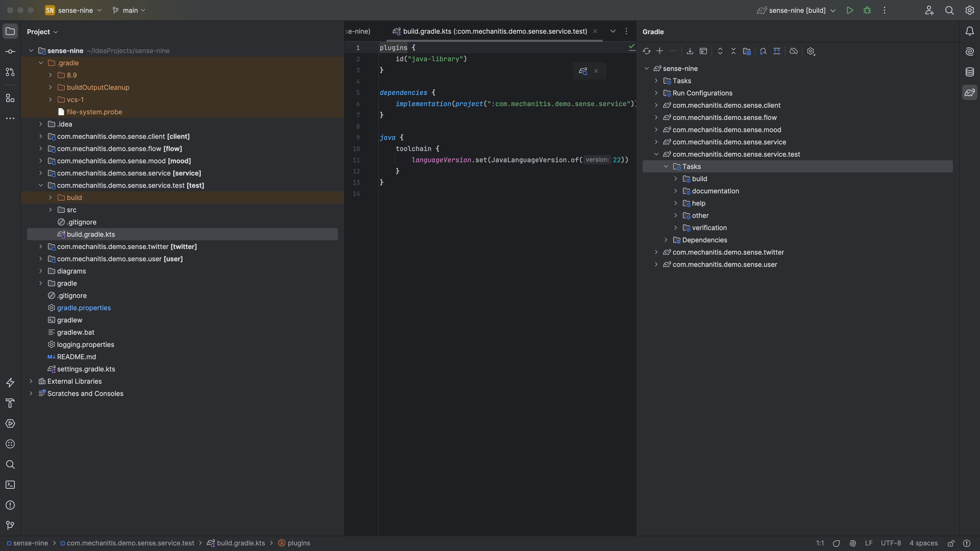Image resolution: width=980 pixels, height=551 pixels.
Task: Toggle Group Tasks in the Gradle panel
Action: pyautogui.click(x=747, y=51)
